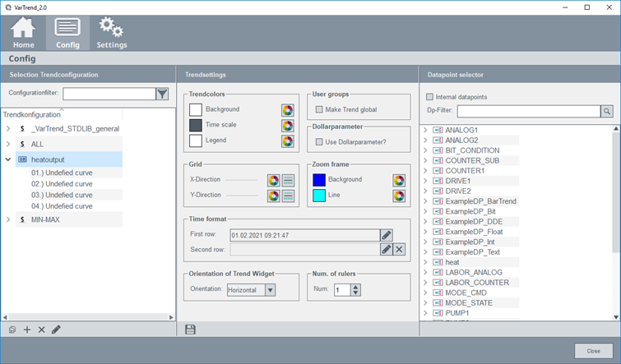Click the line style icon for X-Direction grid

(289, 180)
